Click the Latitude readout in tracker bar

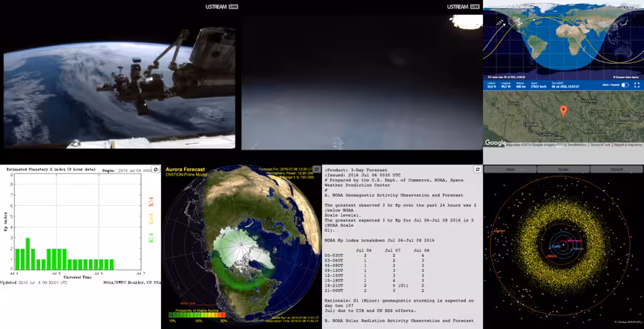point(492,85)
